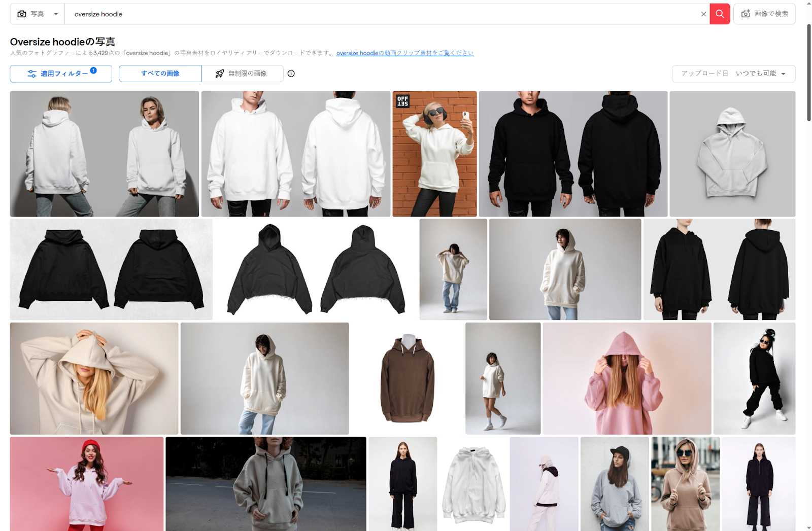Screen dimensions: 812x531
Task: Open the pink hoodie covering face photo
Action: 627,378
